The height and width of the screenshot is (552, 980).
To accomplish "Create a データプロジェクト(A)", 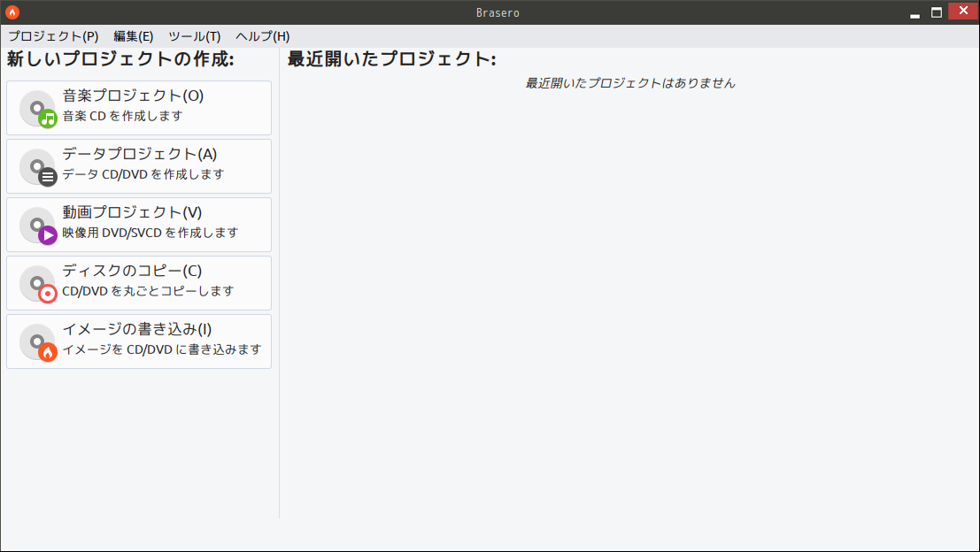I will (x=139, y=166).
